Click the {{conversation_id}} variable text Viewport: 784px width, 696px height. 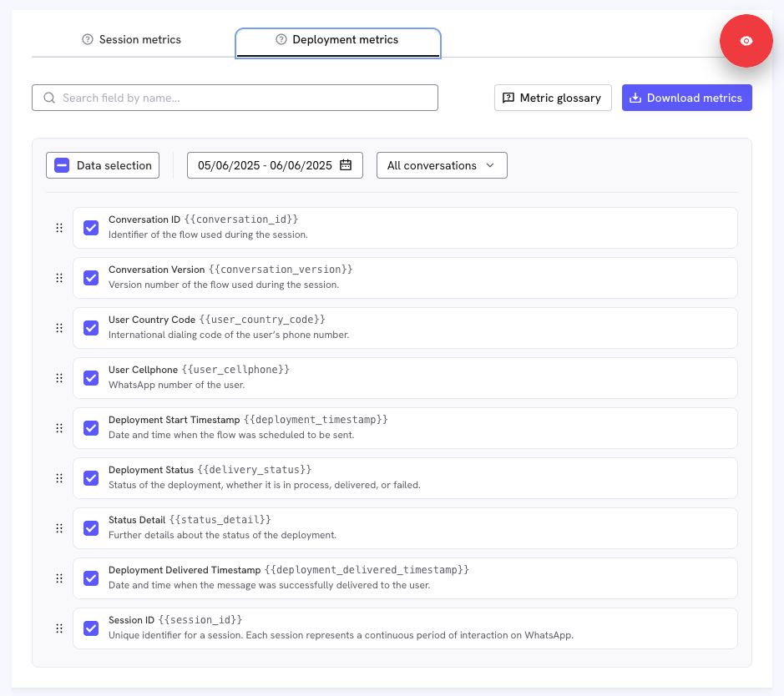241,219
